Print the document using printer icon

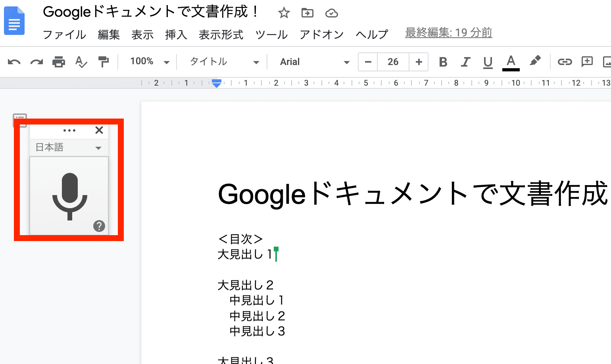59,62
